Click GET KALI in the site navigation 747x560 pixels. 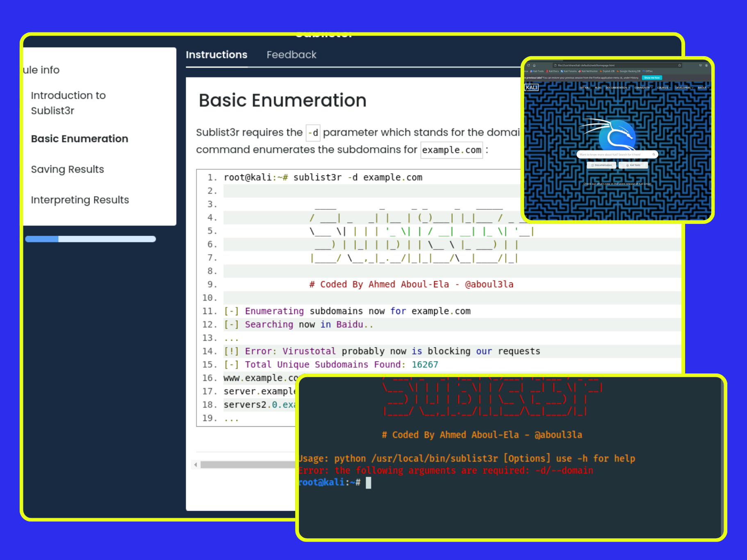(585, 88)
